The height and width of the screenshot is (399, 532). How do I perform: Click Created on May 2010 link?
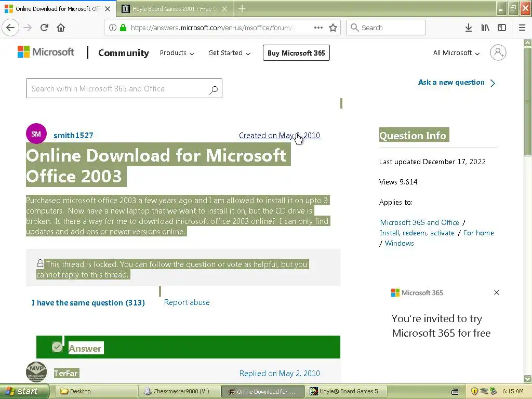click(x=279, y=136)
